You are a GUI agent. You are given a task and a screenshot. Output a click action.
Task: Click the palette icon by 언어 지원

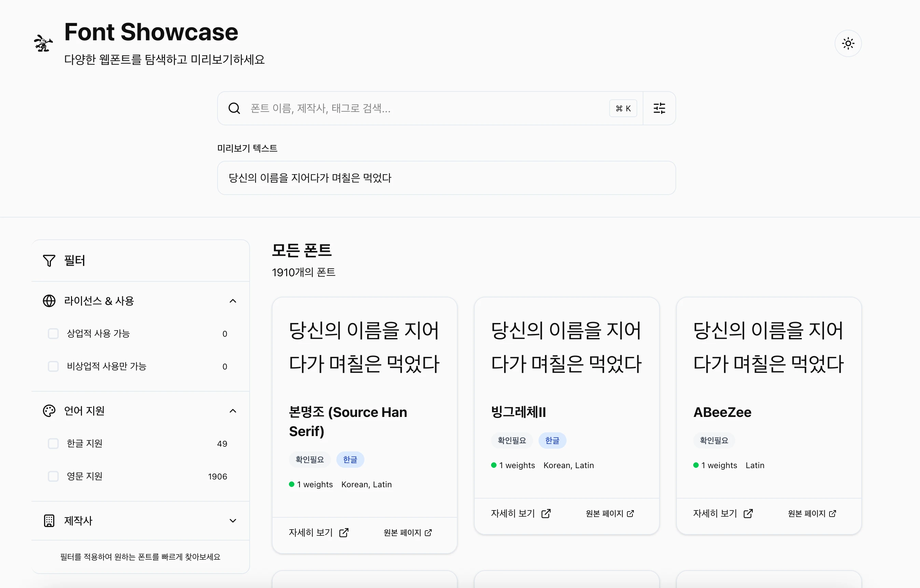tap(49, 411)
